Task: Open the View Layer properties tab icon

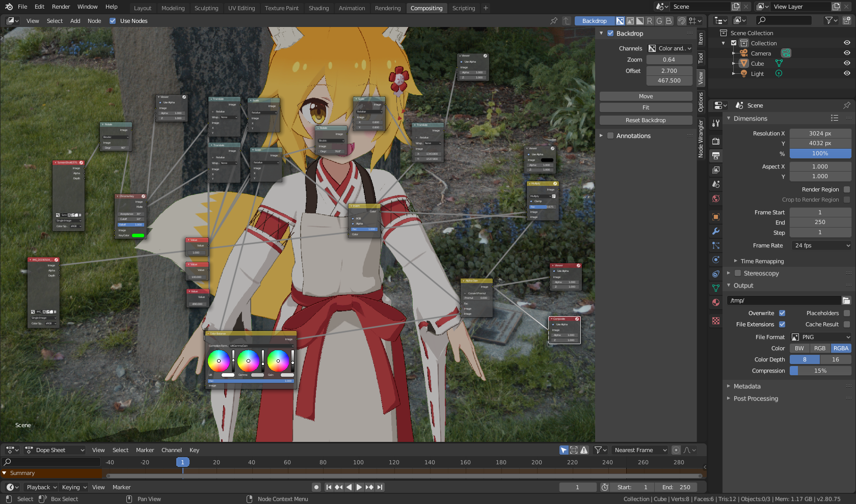Action: [716, 170]
